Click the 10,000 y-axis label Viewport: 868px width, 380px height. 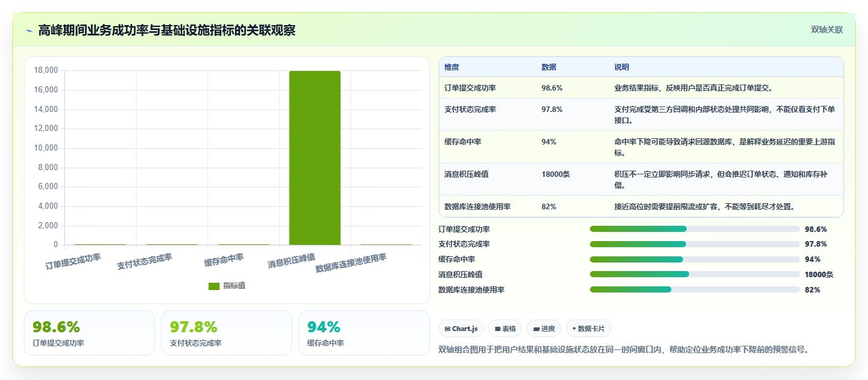point(46,148)
